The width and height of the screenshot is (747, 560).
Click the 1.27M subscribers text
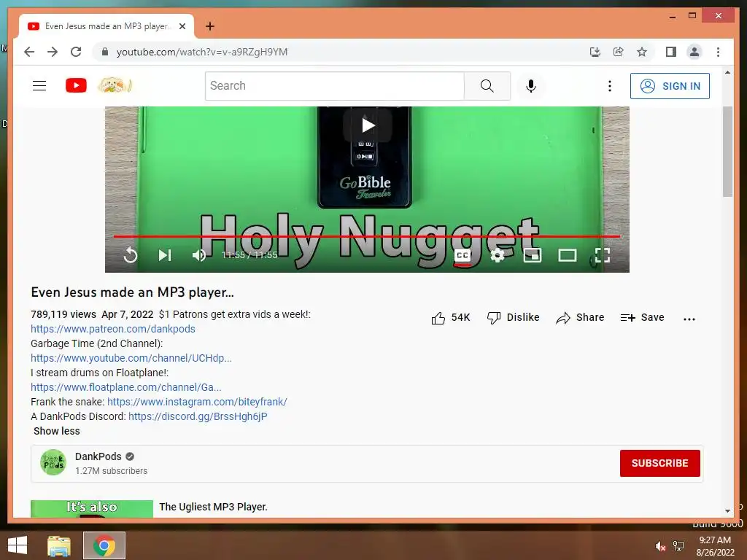click(111, 471)
